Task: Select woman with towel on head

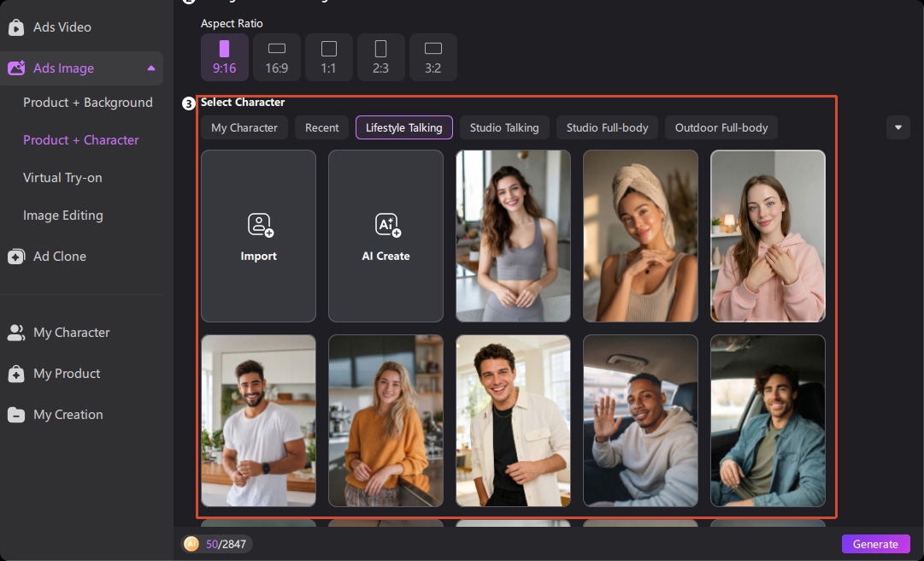Action: [x=640, y=236]
